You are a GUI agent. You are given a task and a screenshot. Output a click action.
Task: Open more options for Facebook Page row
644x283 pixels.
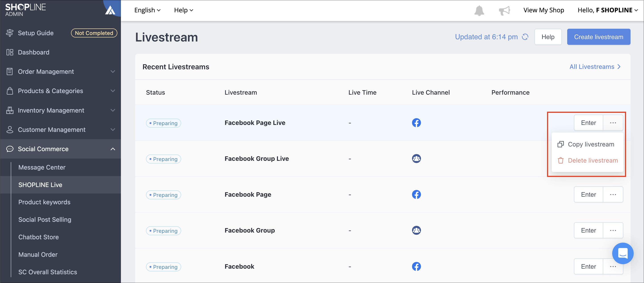pos(613,194)
